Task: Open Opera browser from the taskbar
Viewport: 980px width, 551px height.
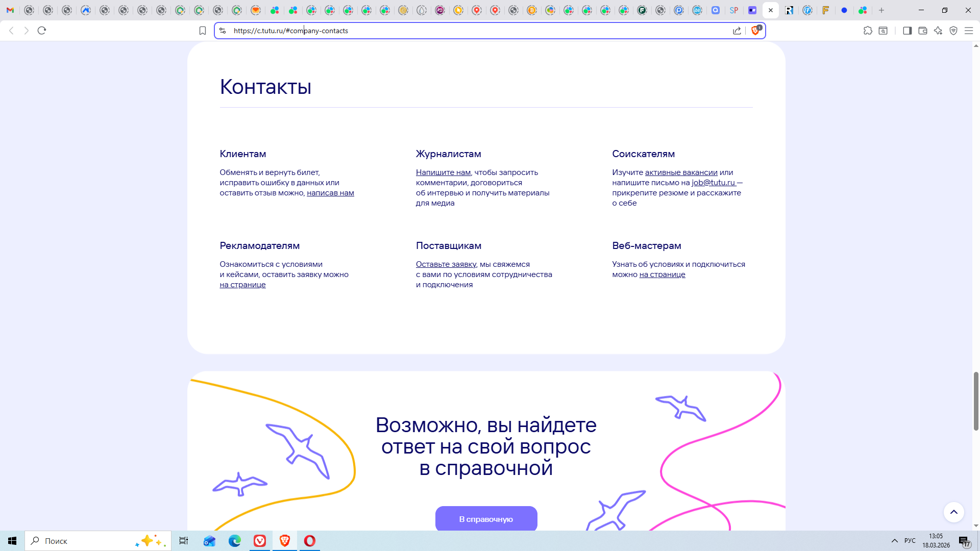Action: coord(309,541)
